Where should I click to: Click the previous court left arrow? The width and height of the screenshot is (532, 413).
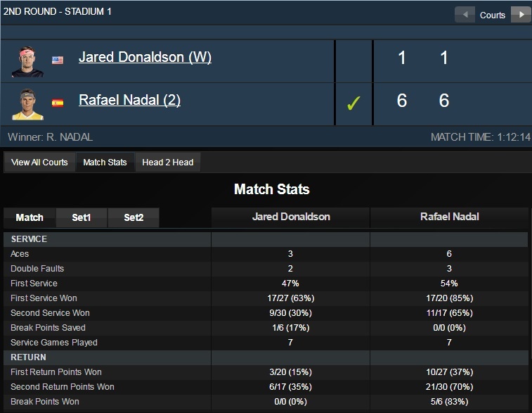point(465,15)
